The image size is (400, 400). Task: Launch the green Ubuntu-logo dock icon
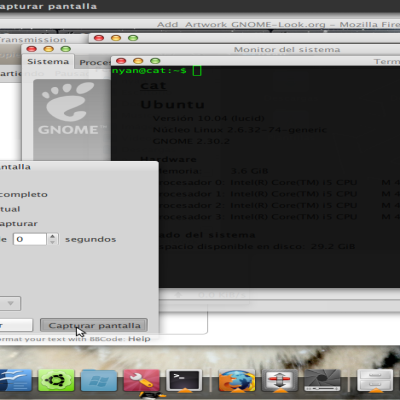pyautogui.click(x=56, y=380)
